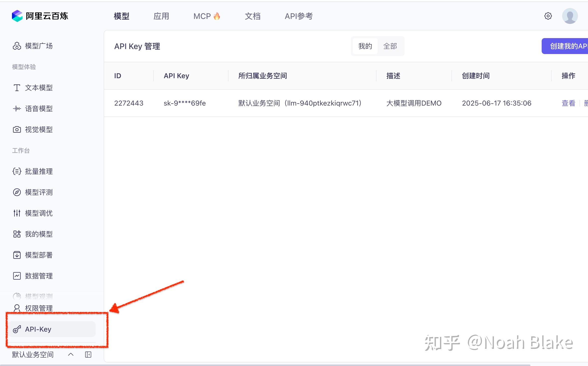Switch the filter to '全部' (all)

coord(390,46)
